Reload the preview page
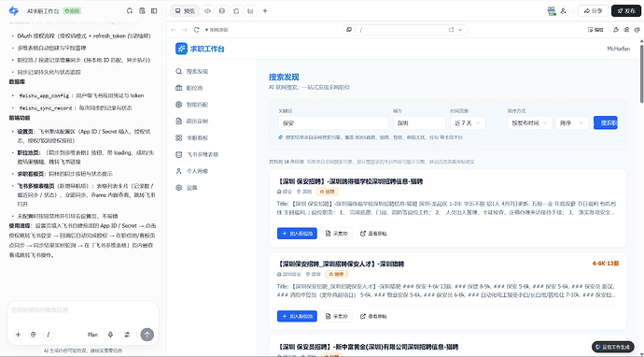 (x=196, y=30)
